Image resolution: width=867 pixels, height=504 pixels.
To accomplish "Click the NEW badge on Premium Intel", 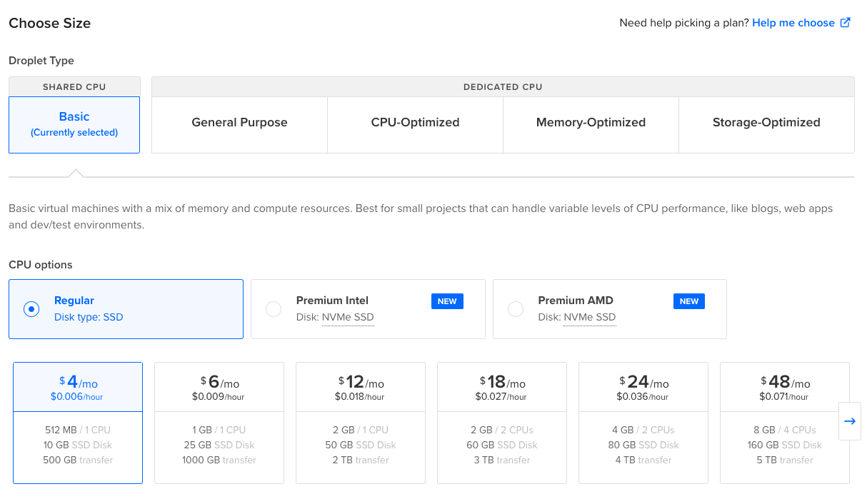I will (447, 301).
